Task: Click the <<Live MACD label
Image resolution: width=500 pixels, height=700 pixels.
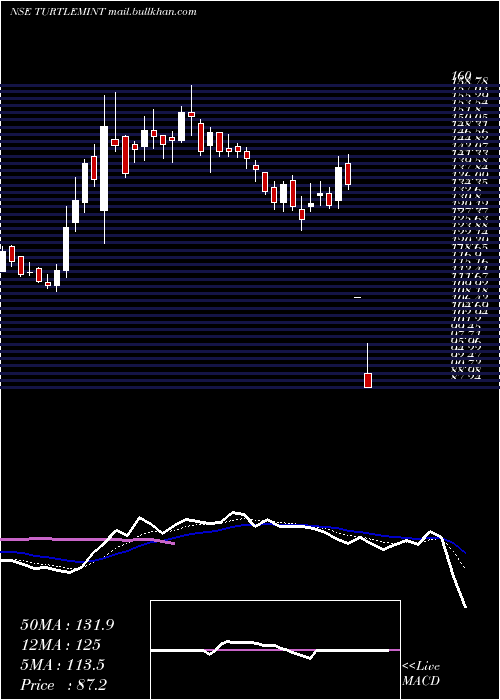Action: point(421,674)
